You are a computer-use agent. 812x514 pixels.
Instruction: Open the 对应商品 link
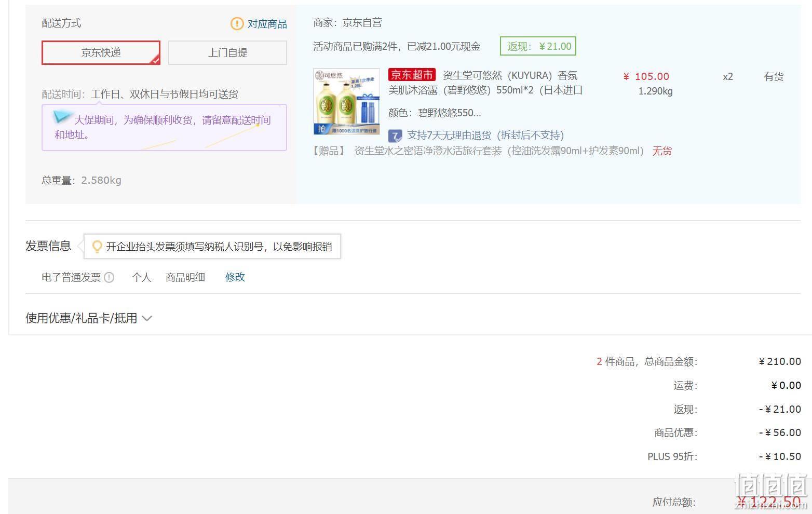(267, 24)
